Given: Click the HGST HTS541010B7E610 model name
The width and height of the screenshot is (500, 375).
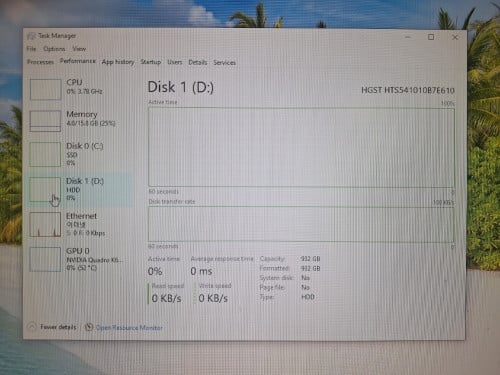Looking at the screenshot, I should (408, 90).
